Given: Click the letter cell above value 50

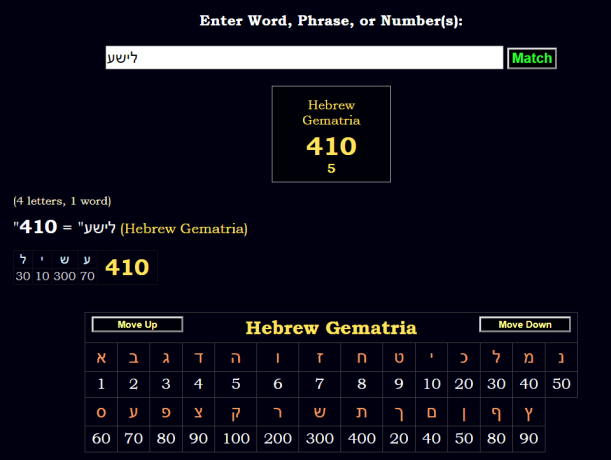Looking at the screenshot, I should pyautogui.click(x=561, y=358).
